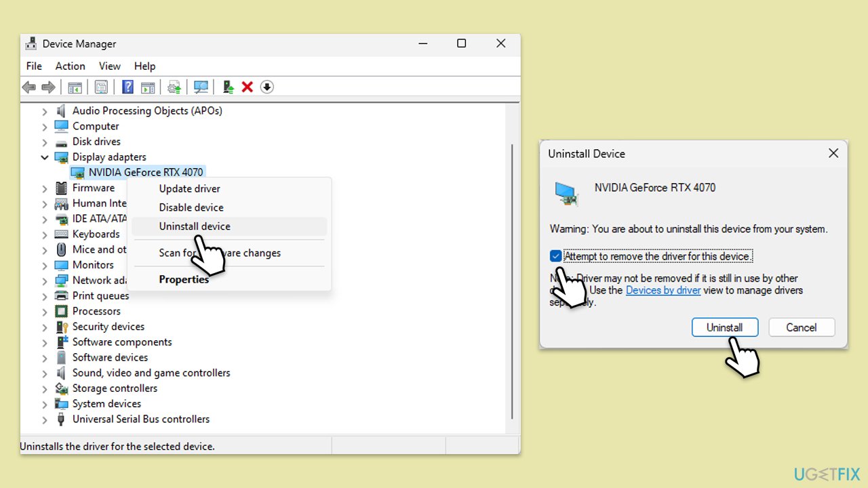Open the Help menu

pyautogui.click(x=145, y=66)
